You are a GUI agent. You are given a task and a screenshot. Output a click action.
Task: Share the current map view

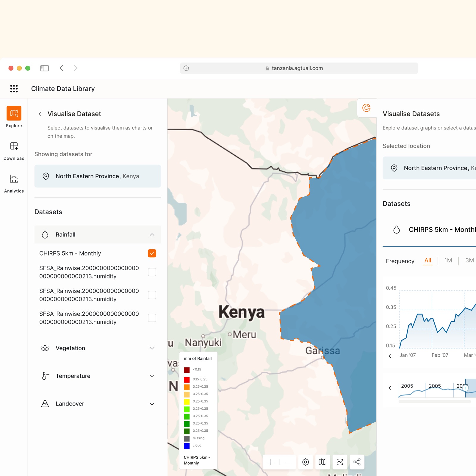coord(357,462)
